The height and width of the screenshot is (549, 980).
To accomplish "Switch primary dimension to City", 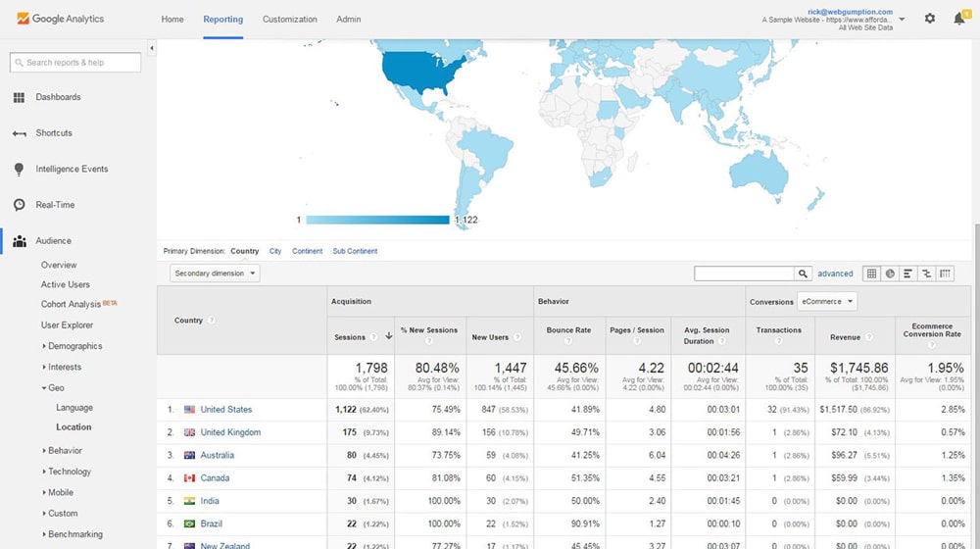I will pyautogui.click(x=275, y=251).
